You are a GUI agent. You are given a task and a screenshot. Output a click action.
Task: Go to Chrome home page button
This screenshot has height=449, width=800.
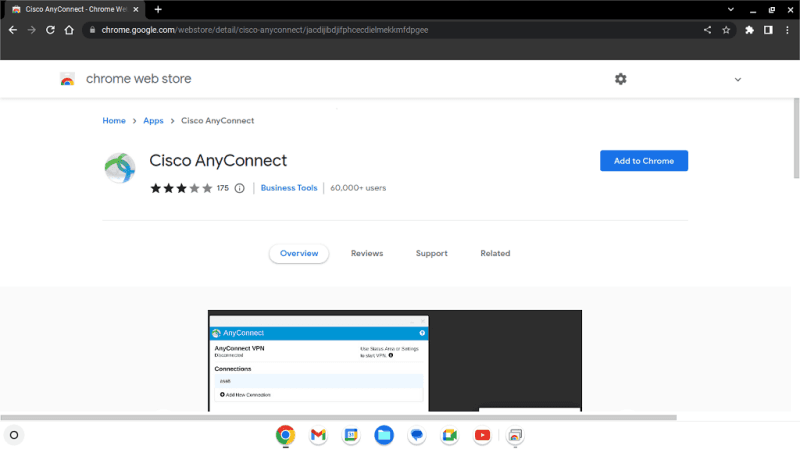pyautogui.click(x=69, y=30)
